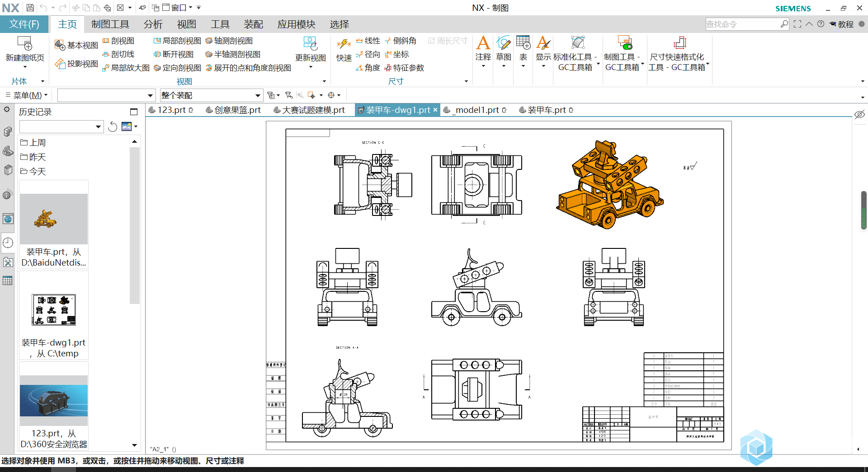Open the Window (窗口) dropdown in title bar
Screen dimensions: 868x472
[x=177, y=8]
